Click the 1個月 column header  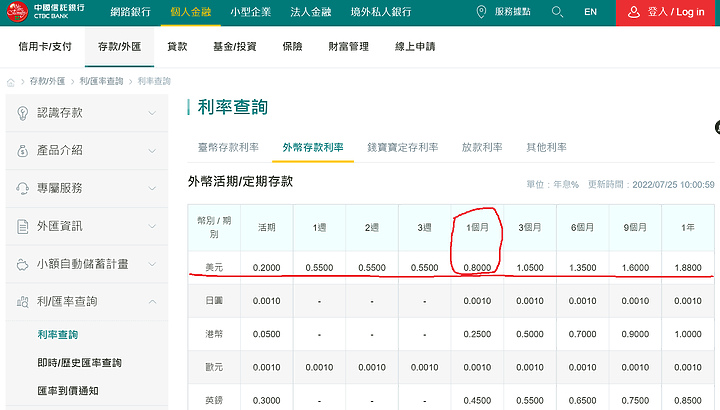tap(478, 227)
